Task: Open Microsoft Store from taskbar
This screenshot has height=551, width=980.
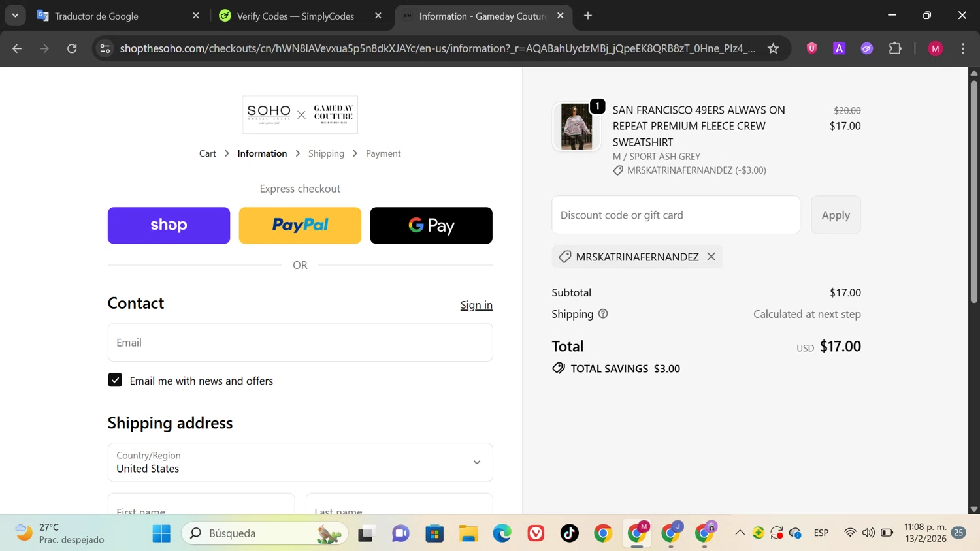Action: 434,533
